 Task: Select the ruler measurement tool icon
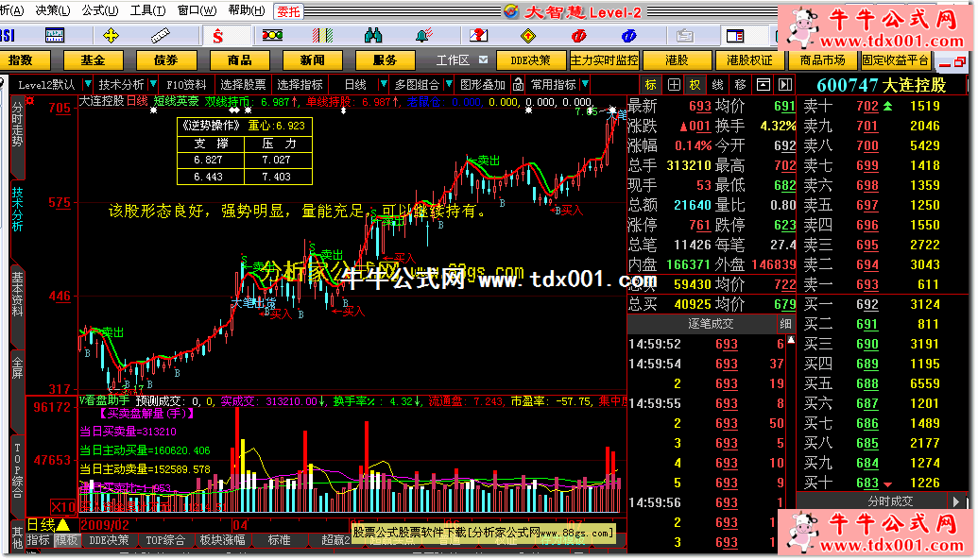click(x=161, y=36)
